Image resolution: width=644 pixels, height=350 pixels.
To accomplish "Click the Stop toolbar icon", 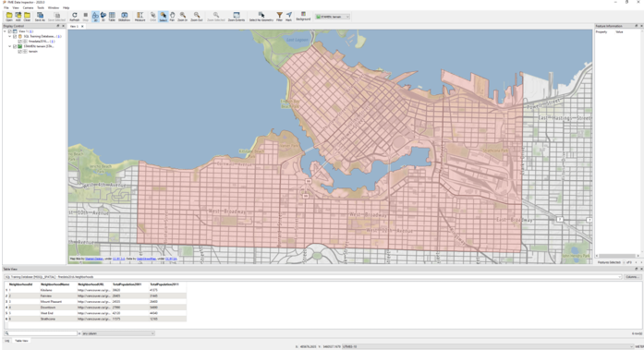I will point(85,17).
